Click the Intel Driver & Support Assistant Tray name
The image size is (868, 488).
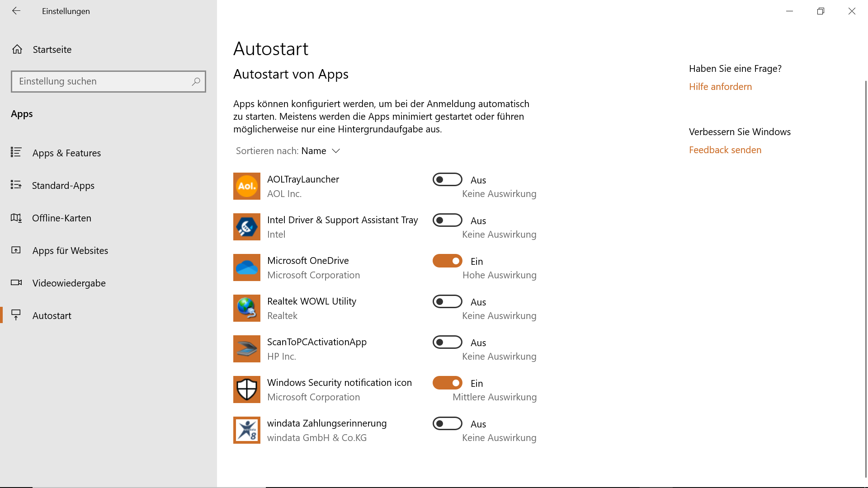pyautogui.click(x=342, y=220)
